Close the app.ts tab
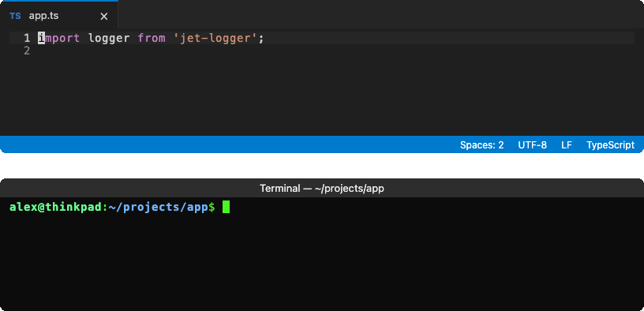Screen dimensions: 644x311 [104, 17]
